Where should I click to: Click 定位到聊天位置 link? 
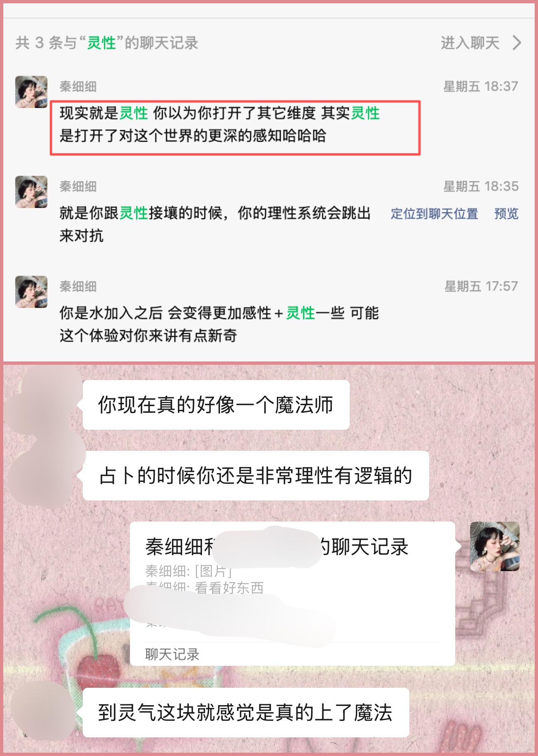434,214
